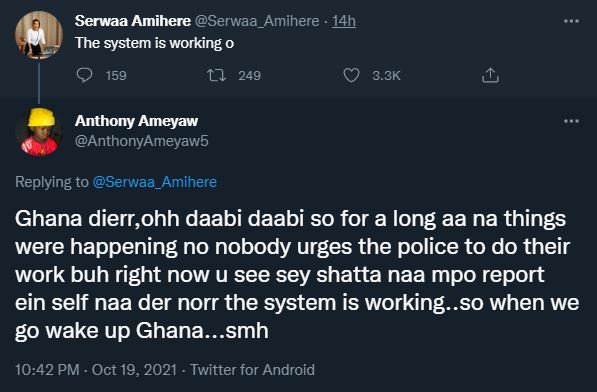This screenshot has height=392, width=597.
Task: Retweet Serwaa Amihere's post
Action: tap(216, 75)
